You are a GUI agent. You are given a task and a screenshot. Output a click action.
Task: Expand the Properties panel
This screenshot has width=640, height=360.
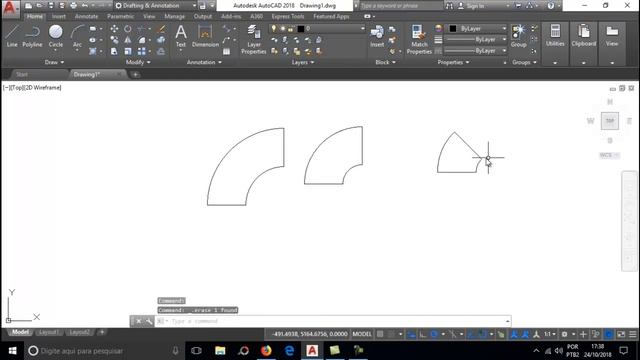point(453,62)
